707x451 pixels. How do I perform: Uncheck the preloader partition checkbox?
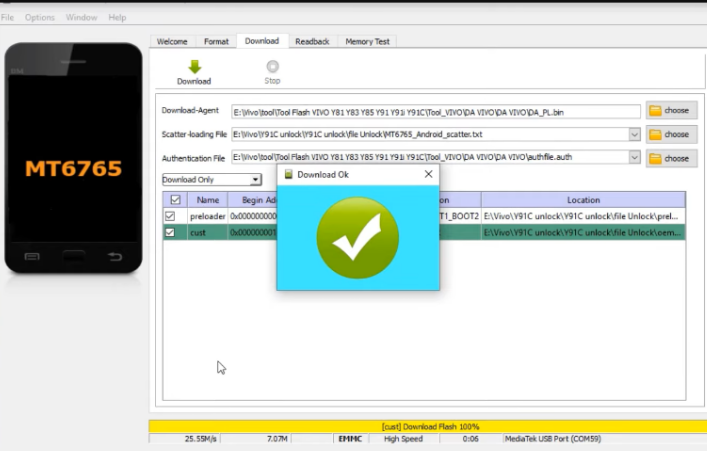[x=170, y=216]
